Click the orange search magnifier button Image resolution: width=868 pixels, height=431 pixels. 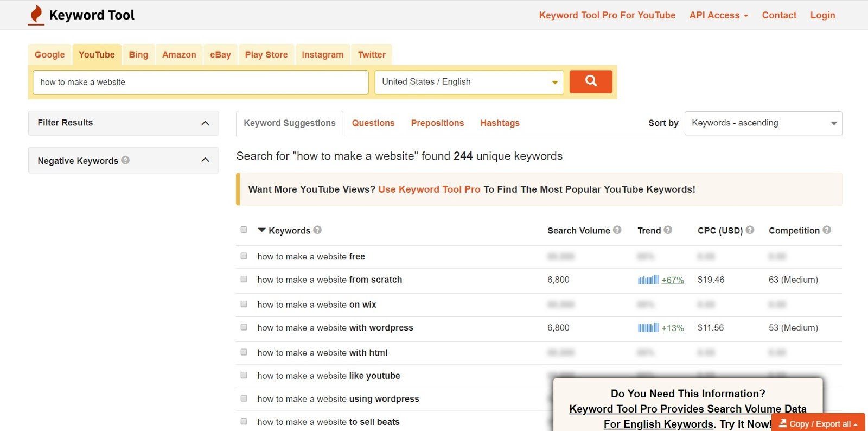(x=591, y=81)
